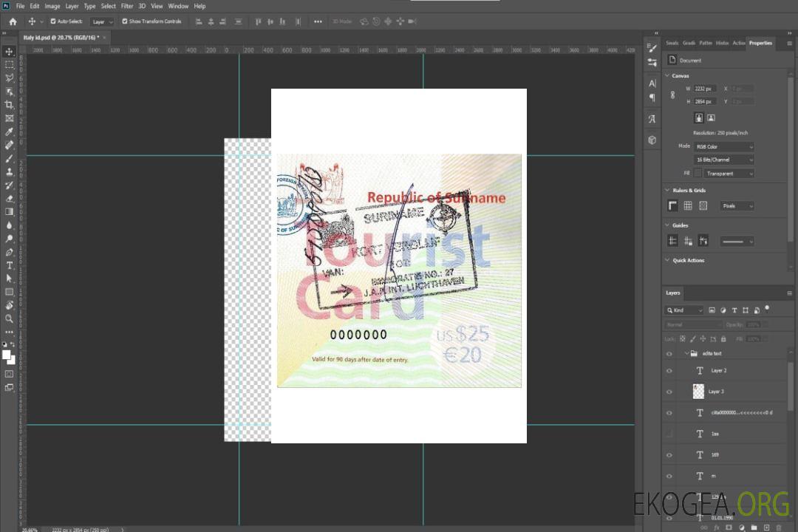Screen dimensions: 798x532
Task: Select the Lasso tool
Action: pyautogui.click(x=9, y=78)
